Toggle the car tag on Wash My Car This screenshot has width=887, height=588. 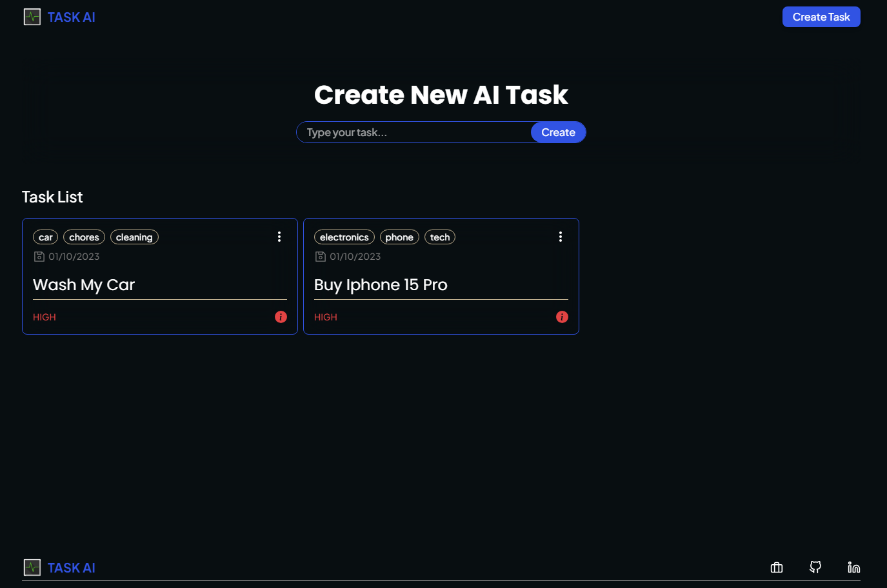45,237
